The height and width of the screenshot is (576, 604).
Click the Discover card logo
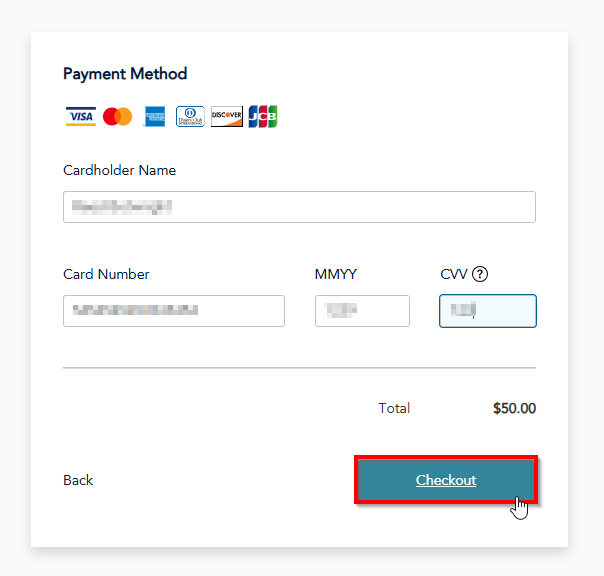click(x=227, y=116)
